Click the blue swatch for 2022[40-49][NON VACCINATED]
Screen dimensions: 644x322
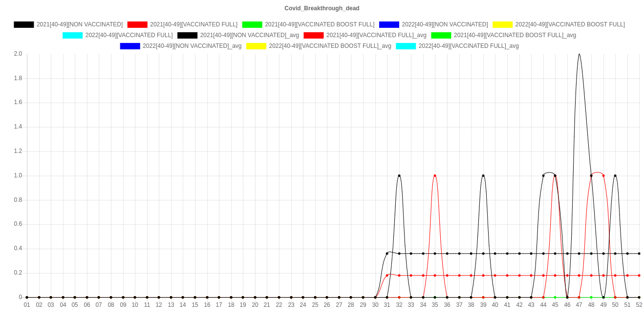coord(388,24)
